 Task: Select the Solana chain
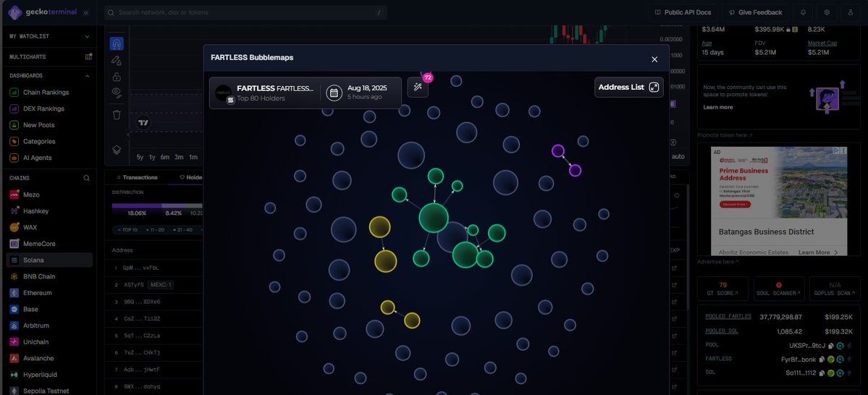(x=49, y=260)
